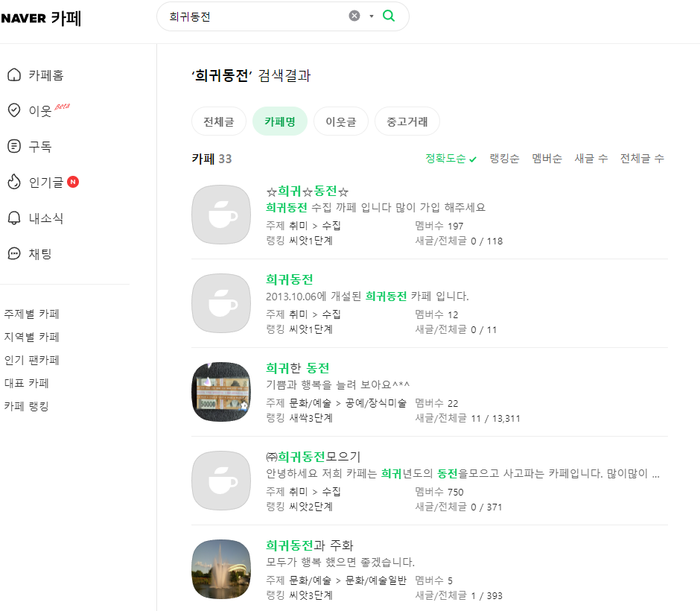Click the NAVER 카페 logo
Viewport: 700px width, 611px height.
42,18
